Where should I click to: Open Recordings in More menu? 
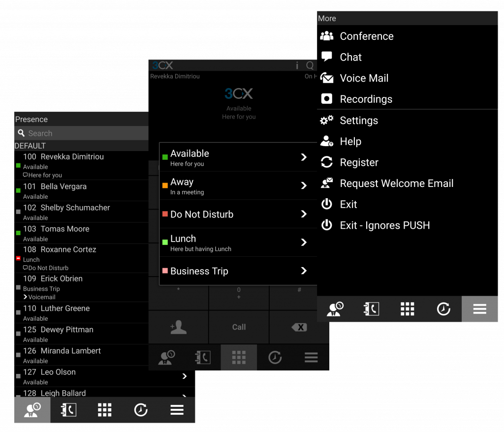pos(407,99)
